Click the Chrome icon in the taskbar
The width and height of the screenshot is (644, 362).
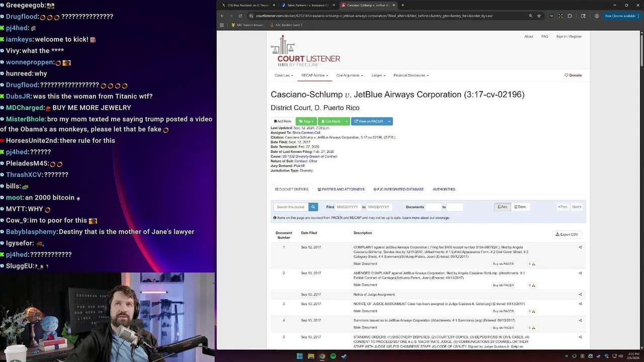pos(322,356)
